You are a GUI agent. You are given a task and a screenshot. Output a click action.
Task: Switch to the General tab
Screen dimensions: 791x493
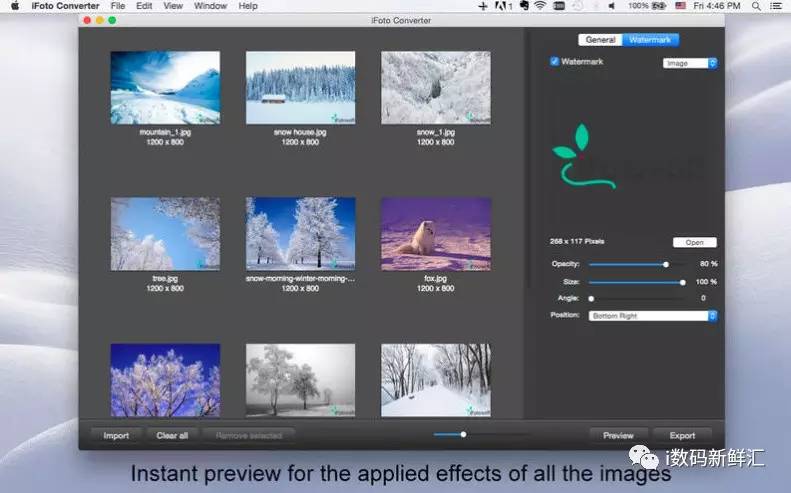pyautogui.click(x=600, y=40)
